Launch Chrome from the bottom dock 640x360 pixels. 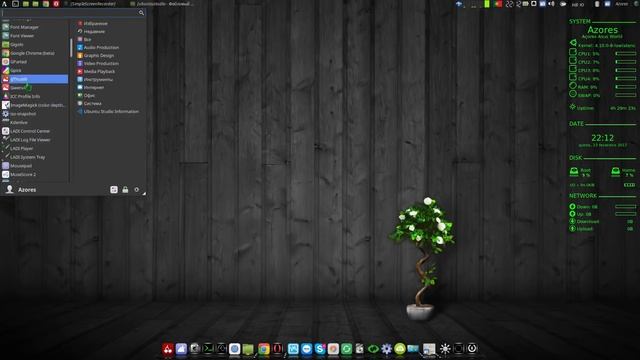coord(264,349)
